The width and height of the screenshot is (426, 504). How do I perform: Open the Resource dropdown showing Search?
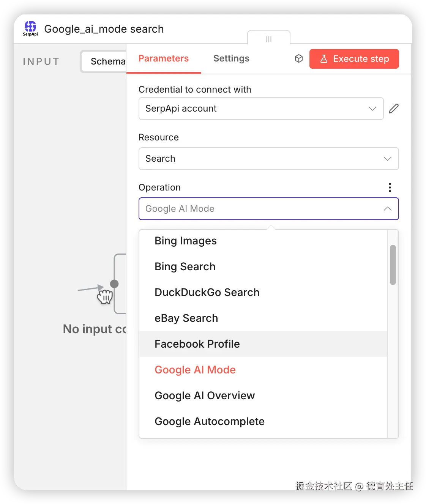coord(268,159)
